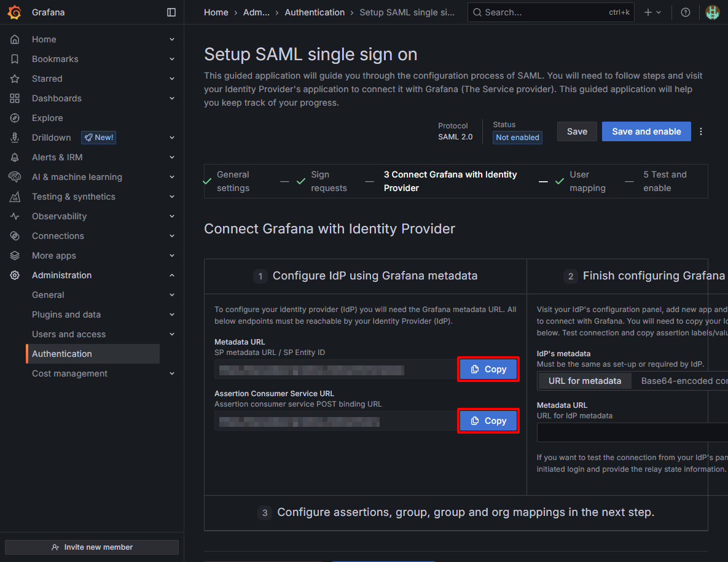Click the Administration gear icon
The image size is (728, 562).
pyautogui.click(x=15, y=275)
